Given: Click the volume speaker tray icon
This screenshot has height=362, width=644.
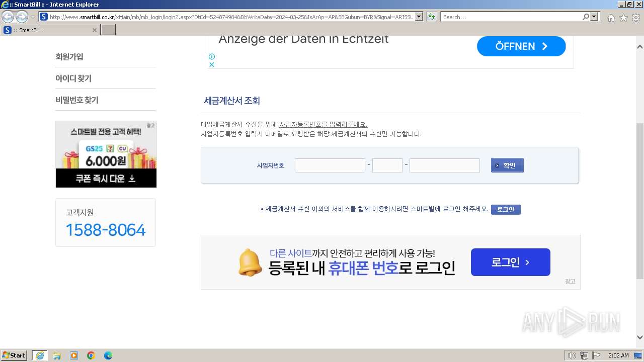Looking at the screenshot, I should point(572,355).
